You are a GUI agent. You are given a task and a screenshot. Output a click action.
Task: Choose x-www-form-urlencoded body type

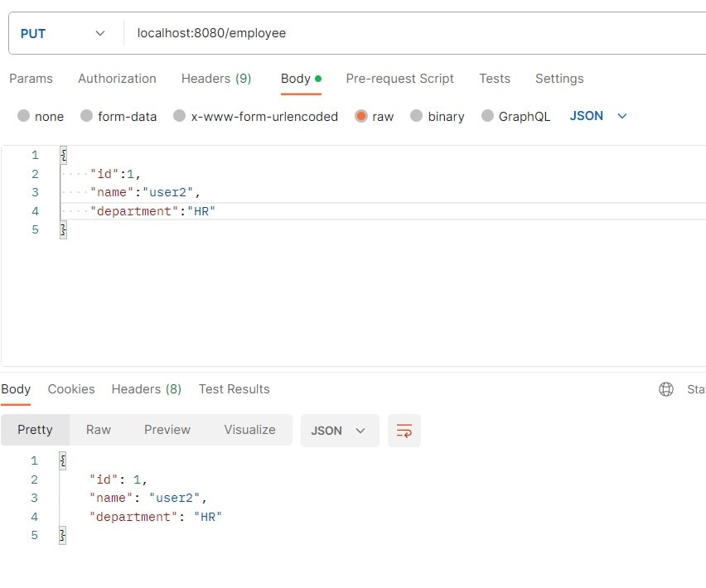click(179, 116)
